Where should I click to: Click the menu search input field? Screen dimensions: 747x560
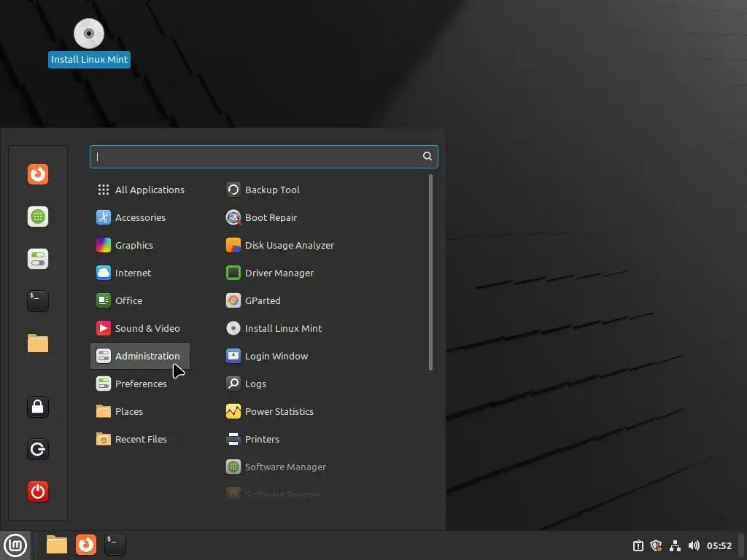263,157
